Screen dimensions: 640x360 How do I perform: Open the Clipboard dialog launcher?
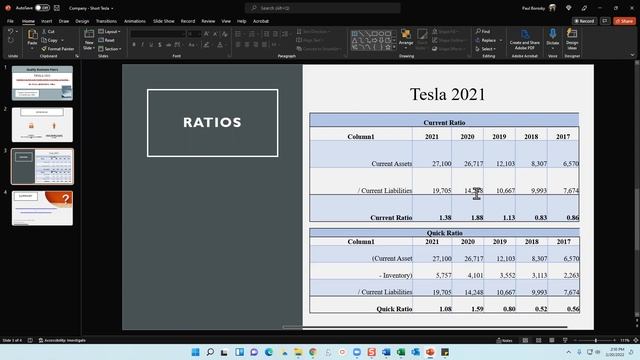pos(77,56)
